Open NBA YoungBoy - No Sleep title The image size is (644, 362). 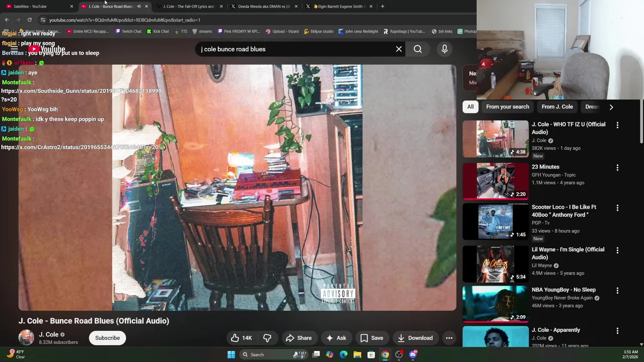pos(563,290)
